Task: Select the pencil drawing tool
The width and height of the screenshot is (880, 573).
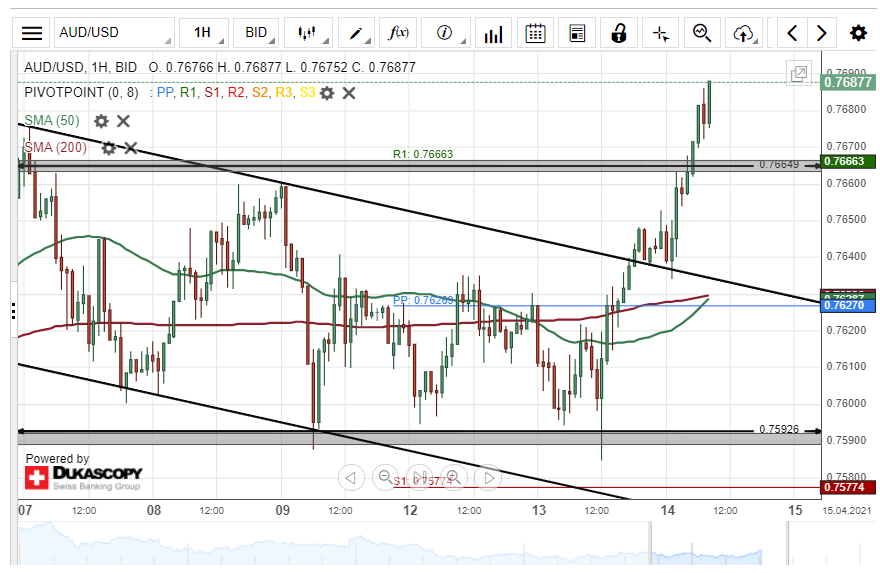Action: coord(356,33)
